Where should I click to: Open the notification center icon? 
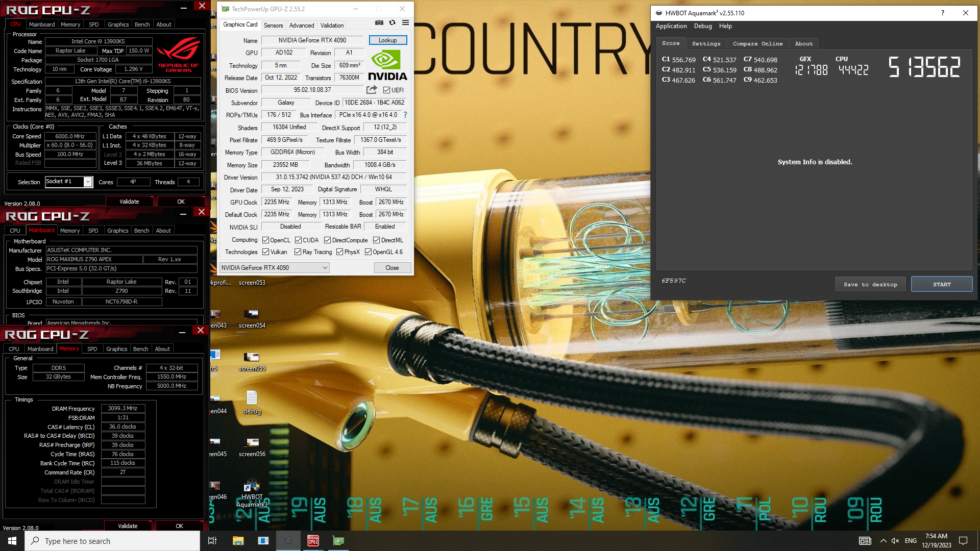coord(963,541)
